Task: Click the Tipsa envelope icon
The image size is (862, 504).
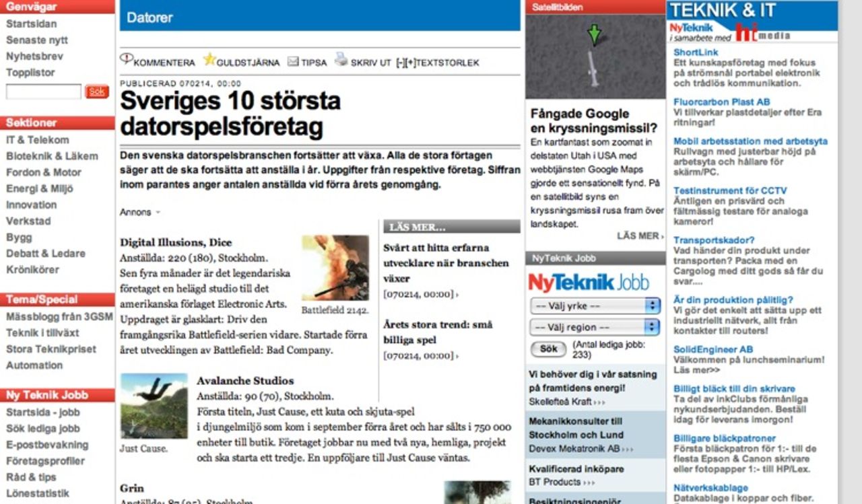Action: click(293, 62)
